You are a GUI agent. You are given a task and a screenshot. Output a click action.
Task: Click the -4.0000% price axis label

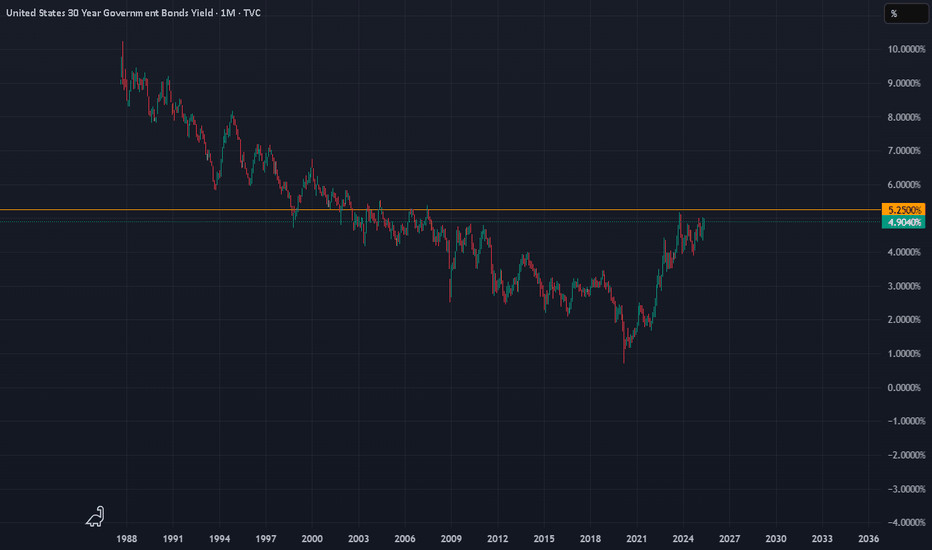pyautogui.click(x=903, y=522)
